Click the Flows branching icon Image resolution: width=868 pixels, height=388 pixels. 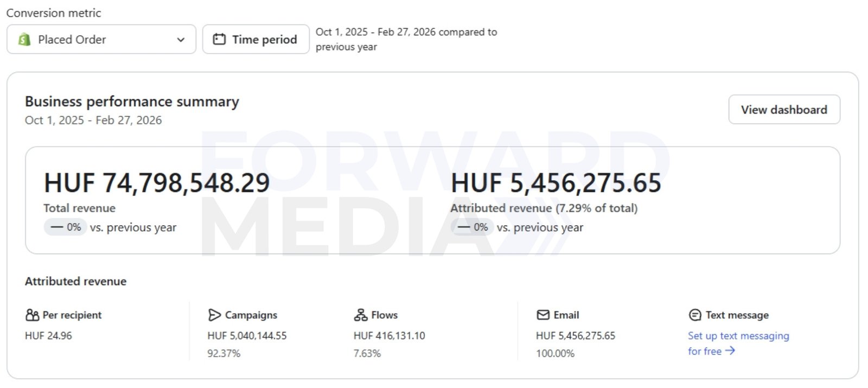(361, 315)
